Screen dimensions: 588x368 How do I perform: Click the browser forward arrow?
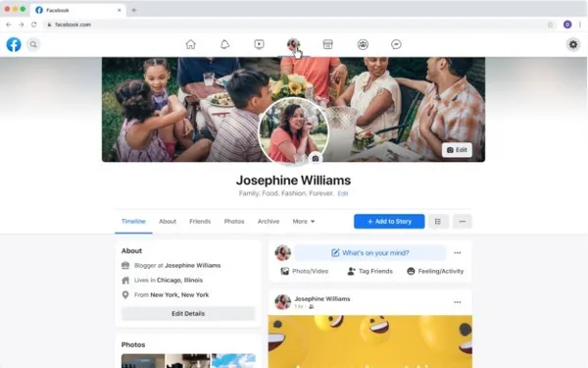tap(21, 25)
